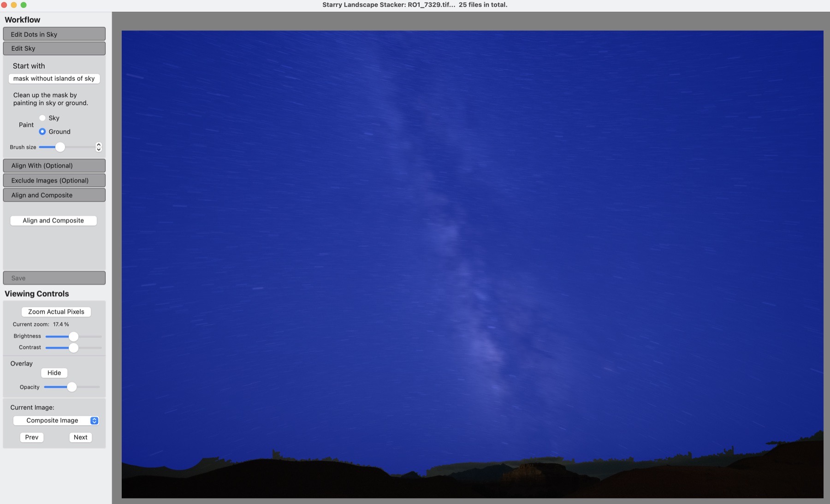Select the Ground paint radio button
Image resolution: width=830 pixels, height=504 pixels.
point(42,131)
